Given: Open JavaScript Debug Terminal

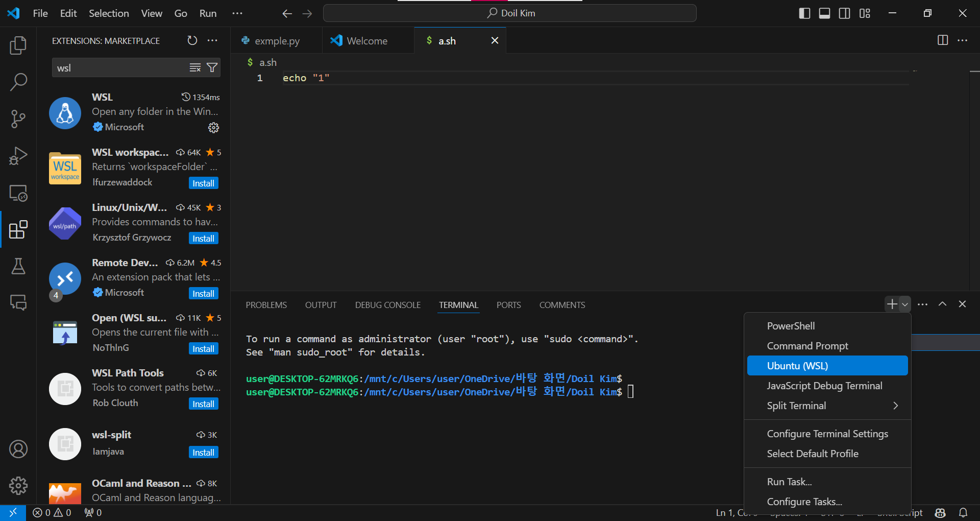Looking at the screenshot, I should point(827,386).
